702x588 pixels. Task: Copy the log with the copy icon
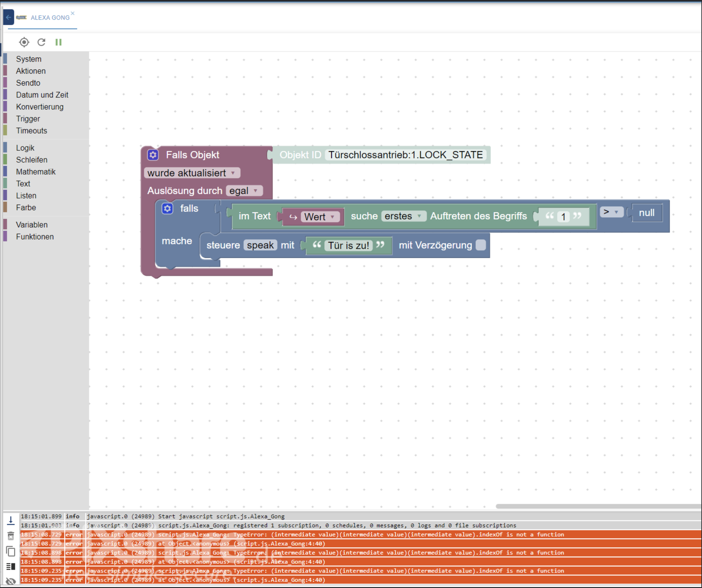(11, 551)
